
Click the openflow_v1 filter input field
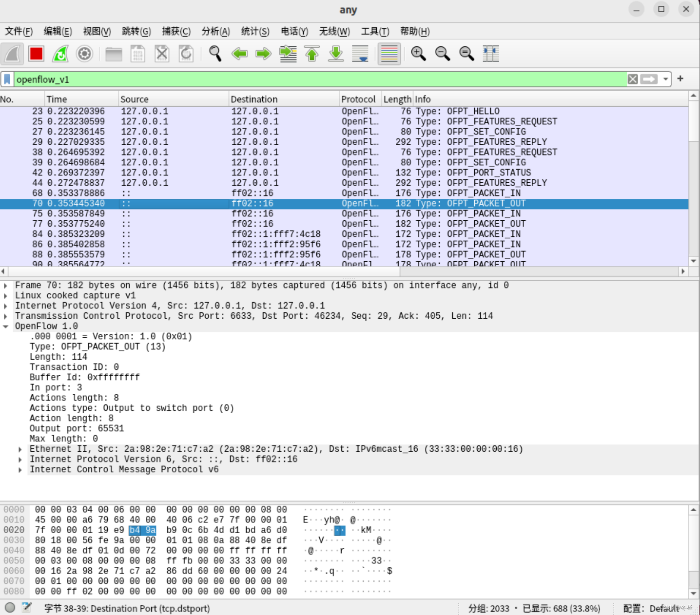pos(319,79)
